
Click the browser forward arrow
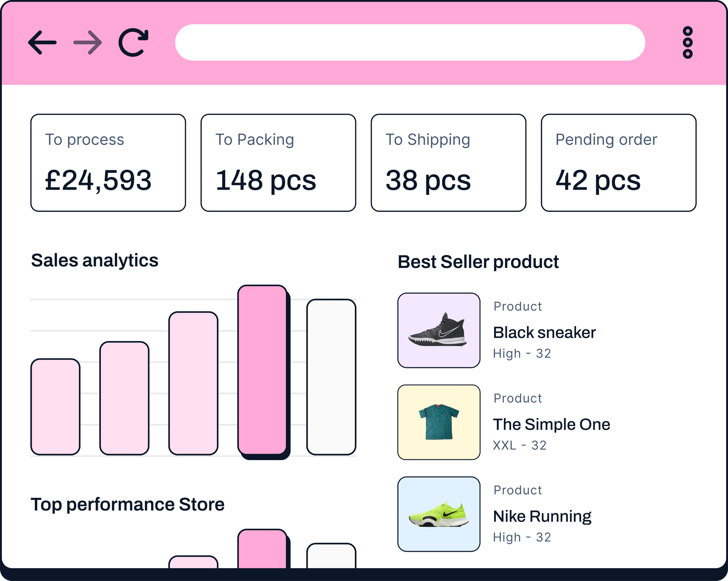(x=88, y=42)
